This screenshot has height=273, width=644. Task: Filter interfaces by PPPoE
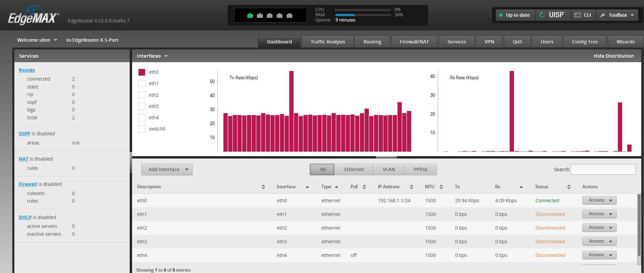tap(421, 169)
